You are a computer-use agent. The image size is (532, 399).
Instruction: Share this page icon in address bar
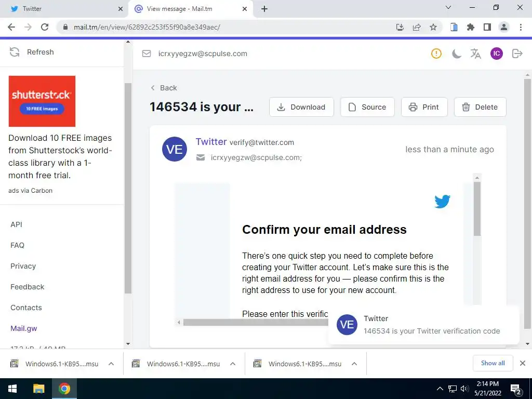pyautogui.click(x=417, y=27)
